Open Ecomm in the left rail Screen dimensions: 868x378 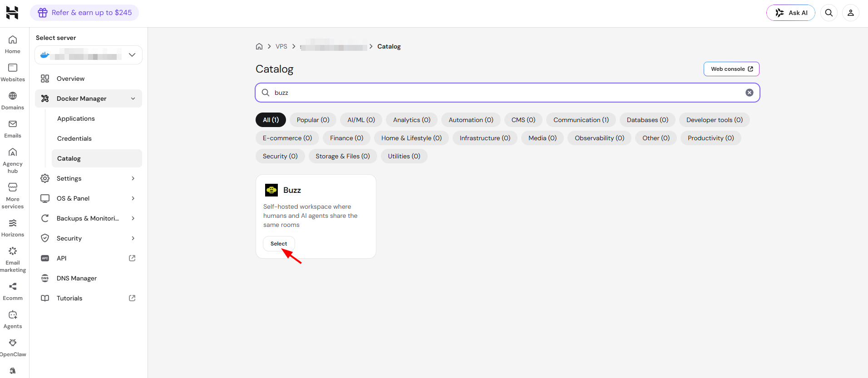point(13,291)
